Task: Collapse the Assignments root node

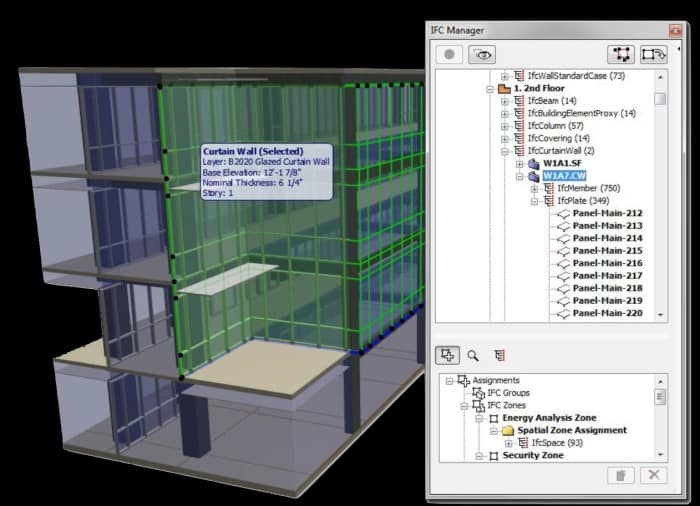Action: coord(449,381)
